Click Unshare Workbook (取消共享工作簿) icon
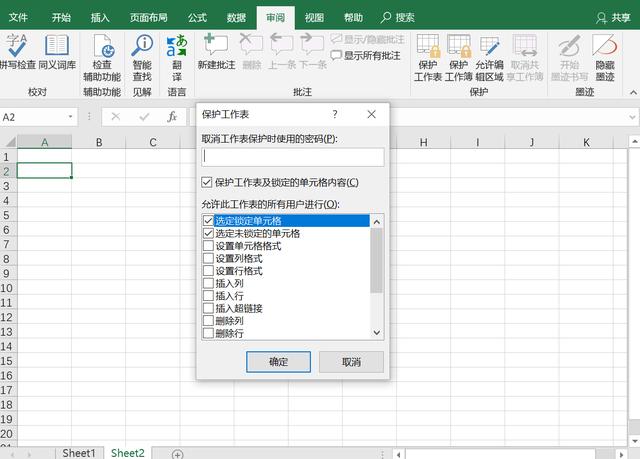This screenshot has width=640, height=459. coord(524,46)
